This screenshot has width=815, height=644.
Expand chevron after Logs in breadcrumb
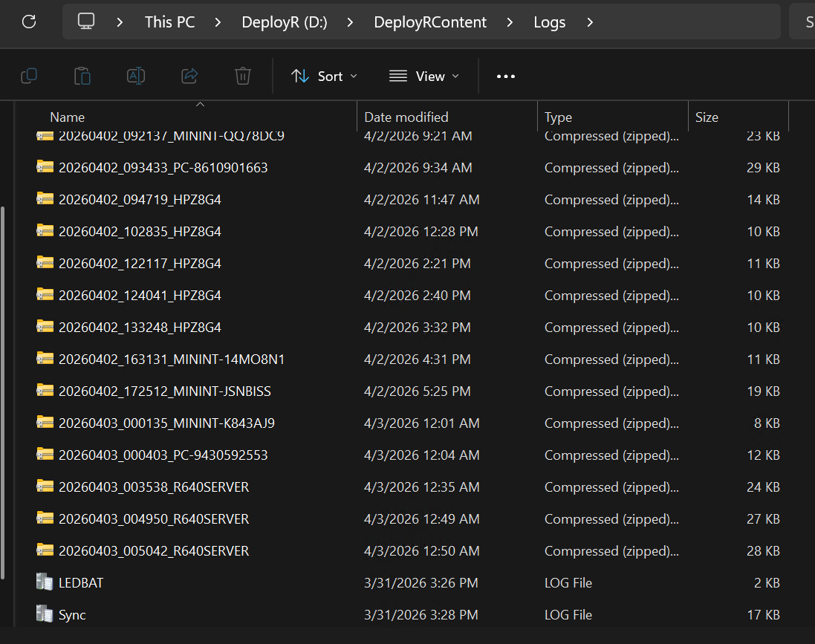point(590,22)
